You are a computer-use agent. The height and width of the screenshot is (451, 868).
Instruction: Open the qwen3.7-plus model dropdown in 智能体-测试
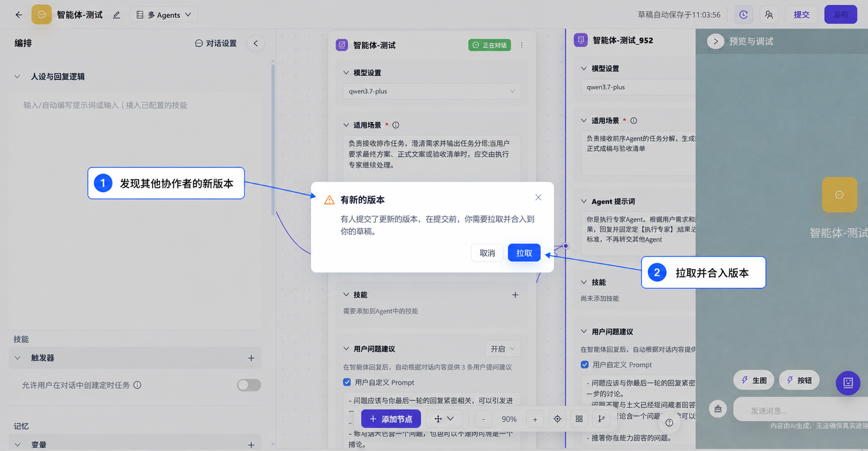(432, 91)
